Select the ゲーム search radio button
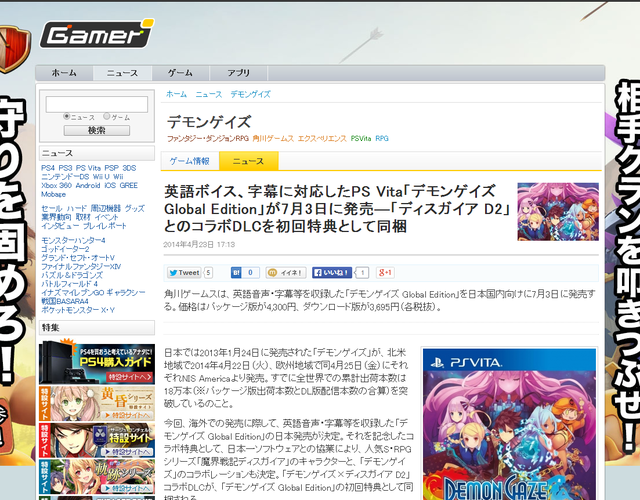 point(107,116)
